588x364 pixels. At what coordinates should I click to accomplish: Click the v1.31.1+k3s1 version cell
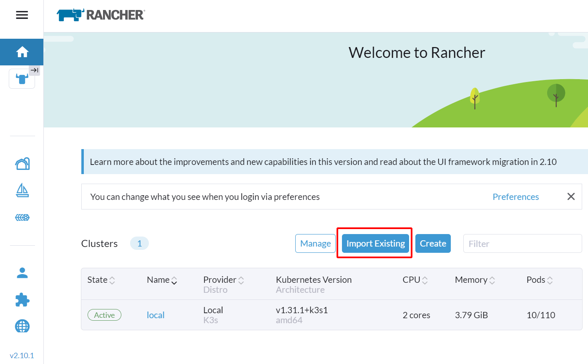click(x=302, y=310)
